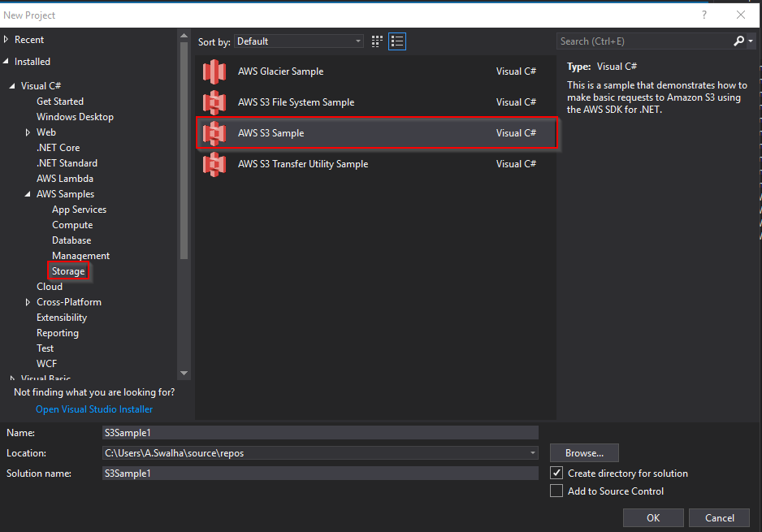This screenshot has width=762, height=532.
Task: Click the Cancel button
Action: click(x=719, y=518)
